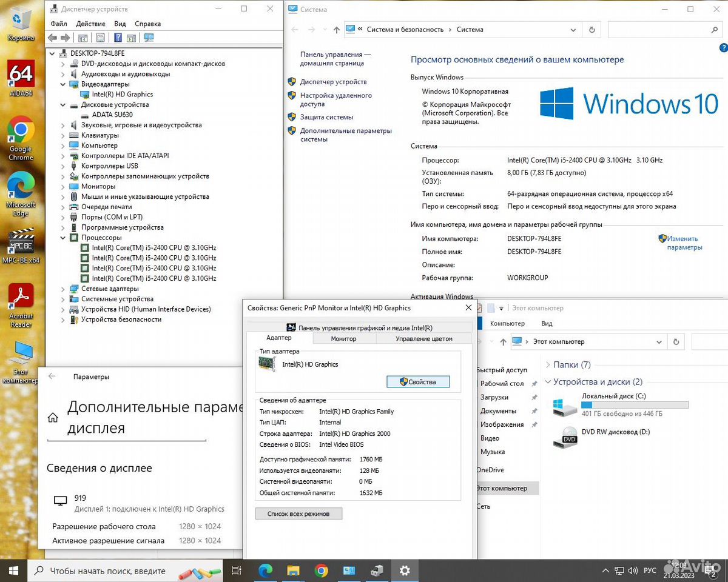Collapse the Видеоадаптеры tree node
Image resolution: width=728 pixels, height=582 pixels.
pyautogui.click(x=63, y=84)
